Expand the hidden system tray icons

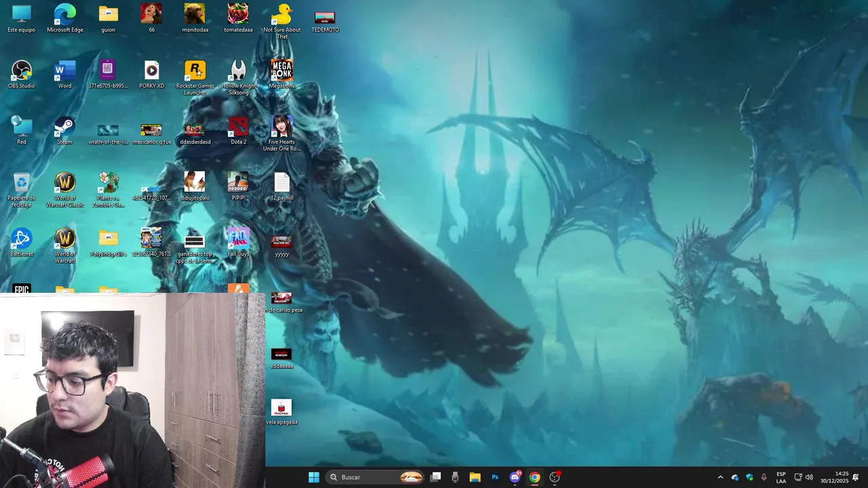[720, 477]
